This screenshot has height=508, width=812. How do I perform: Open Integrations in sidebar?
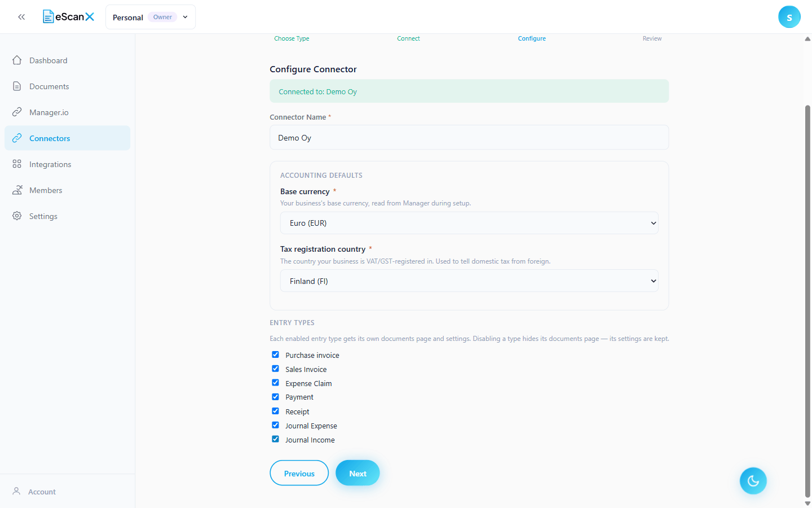(67, 164)
